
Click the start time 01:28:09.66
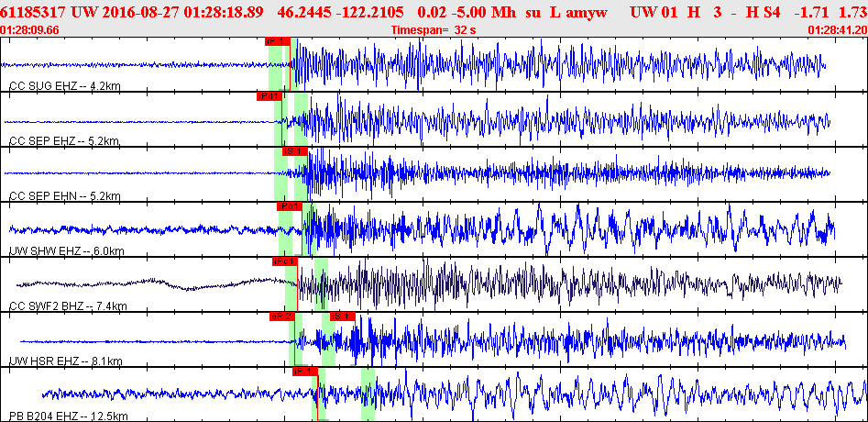pyautogui.click(x=30, y=30)
